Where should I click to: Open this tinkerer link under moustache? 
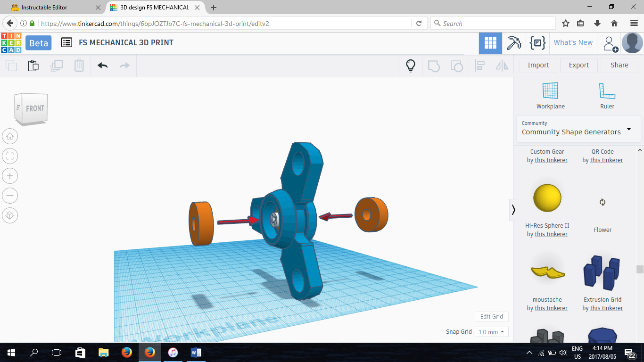tap(551, 308)
